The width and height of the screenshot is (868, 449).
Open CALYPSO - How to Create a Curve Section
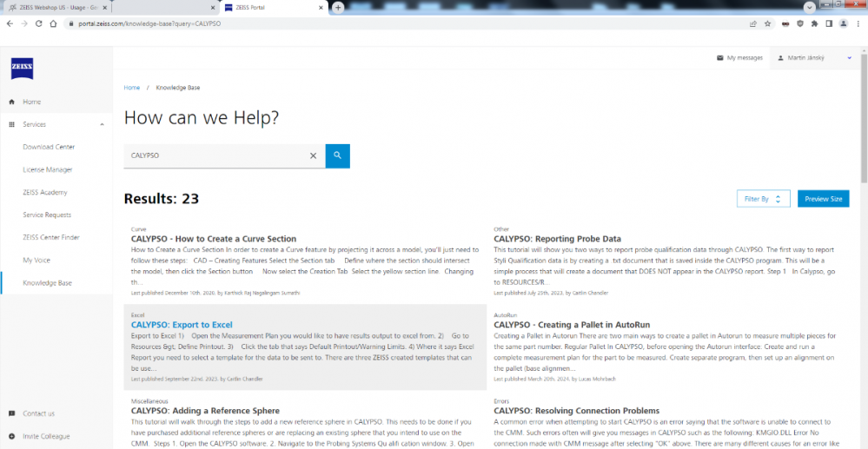point(214,239)
